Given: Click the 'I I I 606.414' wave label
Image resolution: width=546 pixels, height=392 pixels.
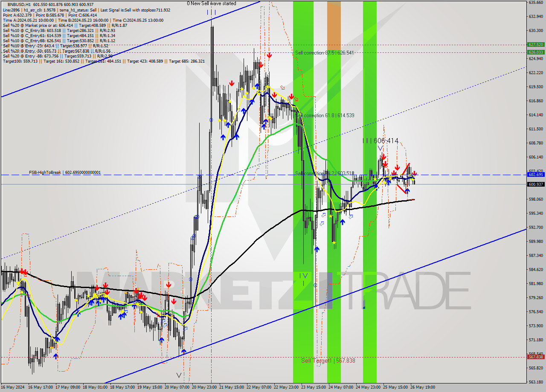Looking at the screenshot, I should pos(380,141).
